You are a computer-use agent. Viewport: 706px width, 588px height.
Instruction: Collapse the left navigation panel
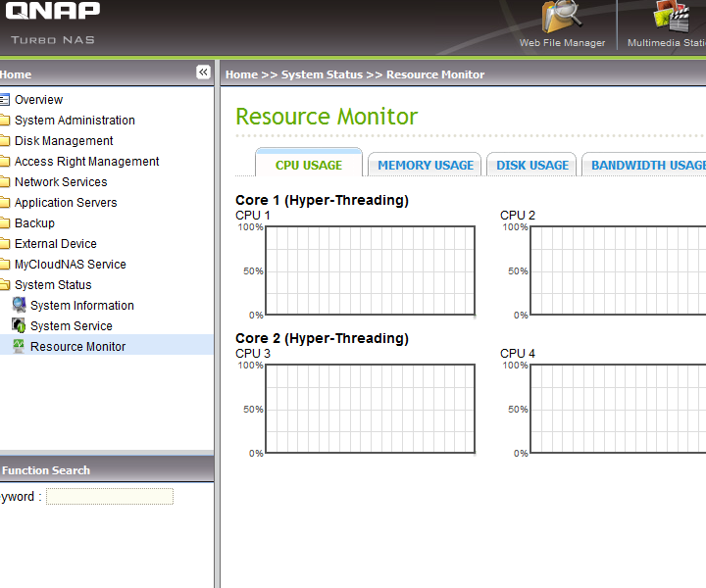coord(203,73)
